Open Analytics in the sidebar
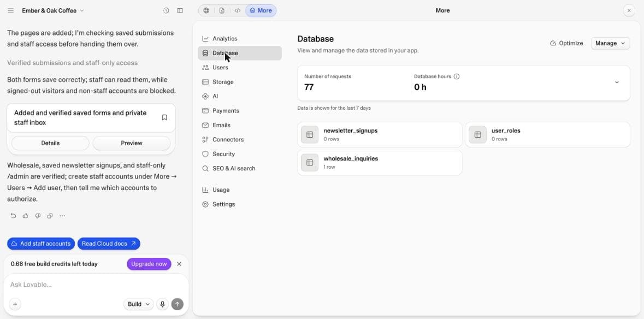This screenshot has width=644, height=319. pos(240,39)
